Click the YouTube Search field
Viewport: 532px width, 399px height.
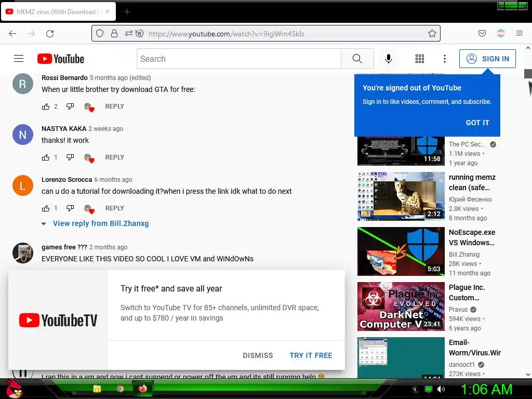(x=239, y=59)
